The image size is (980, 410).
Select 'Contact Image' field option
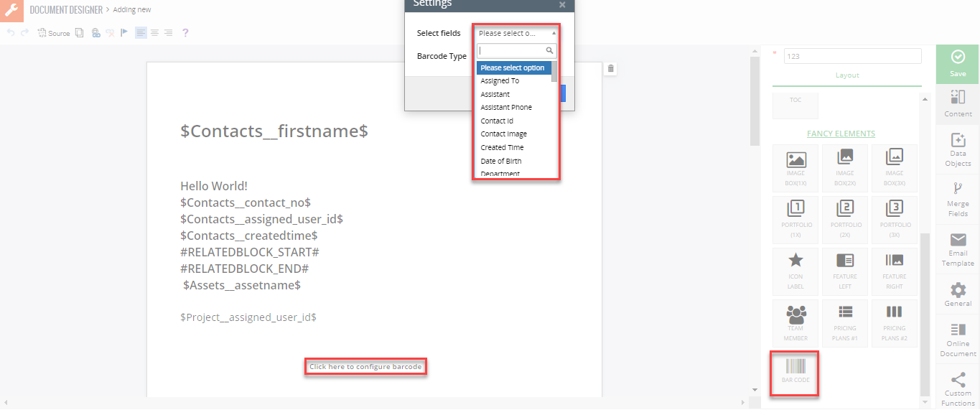click(x=514, y=134)
